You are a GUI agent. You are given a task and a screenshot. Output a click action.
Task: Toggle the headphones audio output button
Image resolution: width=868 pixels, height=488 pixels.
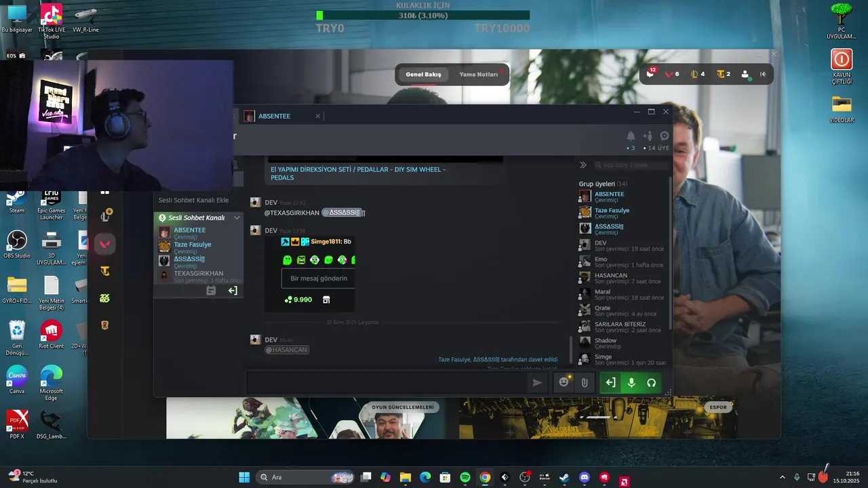point(652,382)
